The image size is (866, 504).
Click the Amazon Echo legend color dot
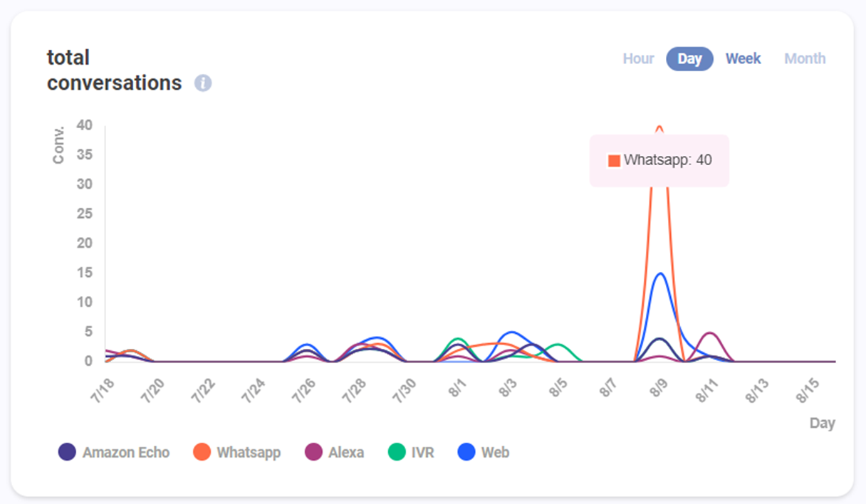coord(67,452)
